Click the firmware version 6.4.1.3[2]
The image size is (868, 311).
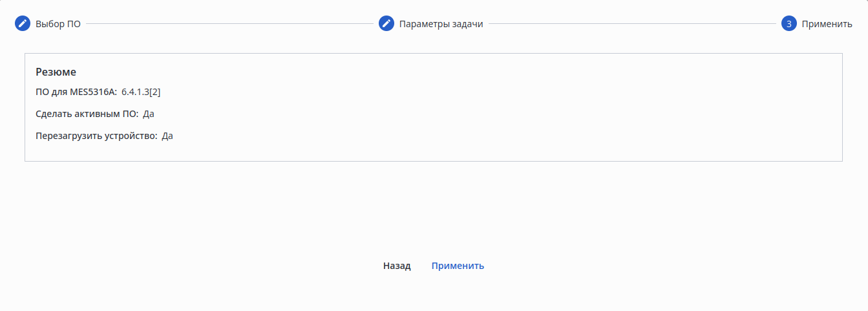click(141, 92)
